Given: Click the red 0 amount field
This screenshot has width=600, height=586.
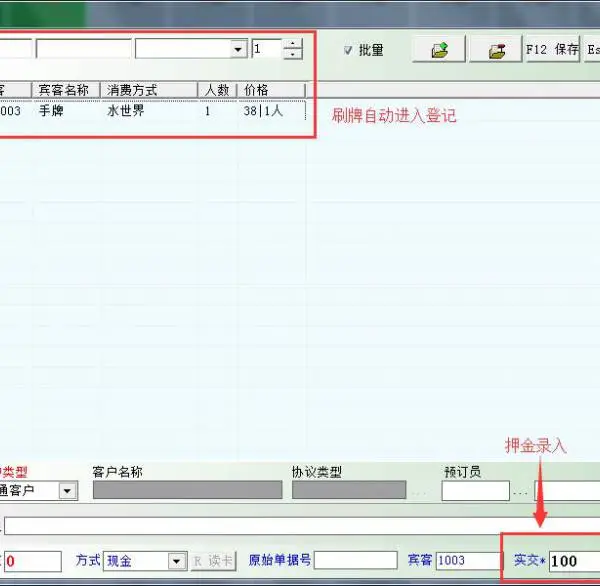Looking at the screenshot, I should 33,562.
